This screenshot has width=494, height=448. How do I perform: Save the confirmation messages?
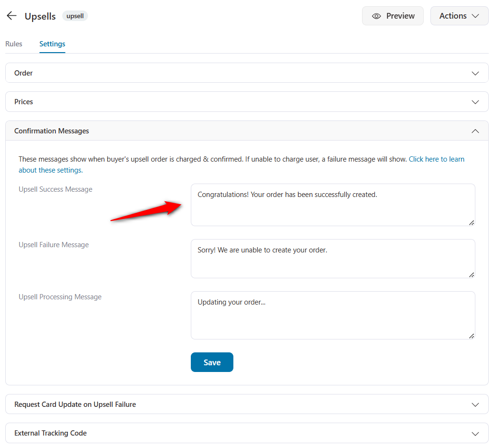[x=212, y=362]
